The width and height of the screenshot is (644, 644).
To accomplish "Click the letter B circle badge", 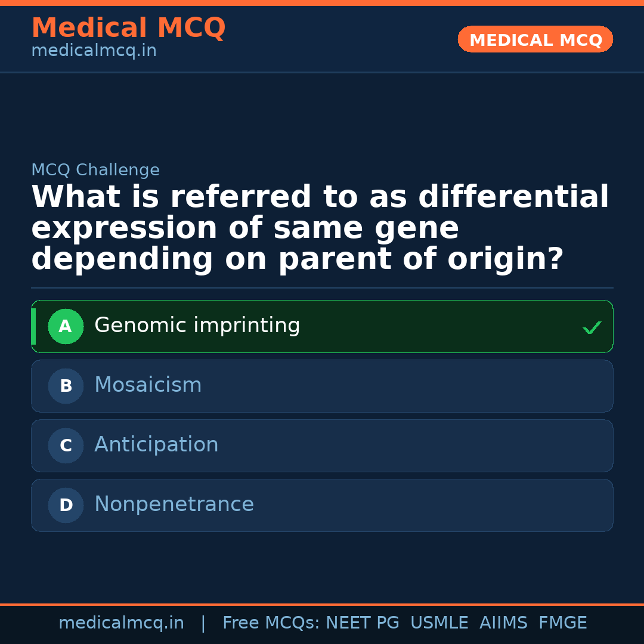I will pyautogui.click(x=66, y=386).
